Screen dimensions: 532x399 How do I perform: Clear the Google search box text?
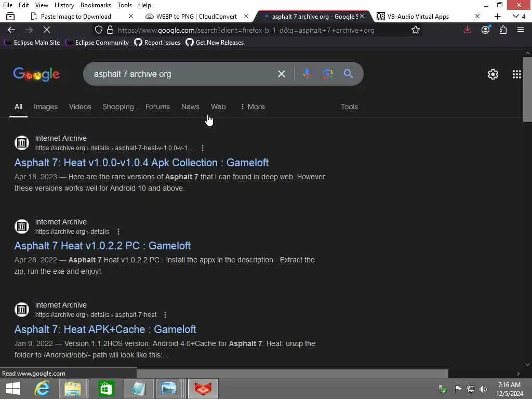(x=281, y=74)
